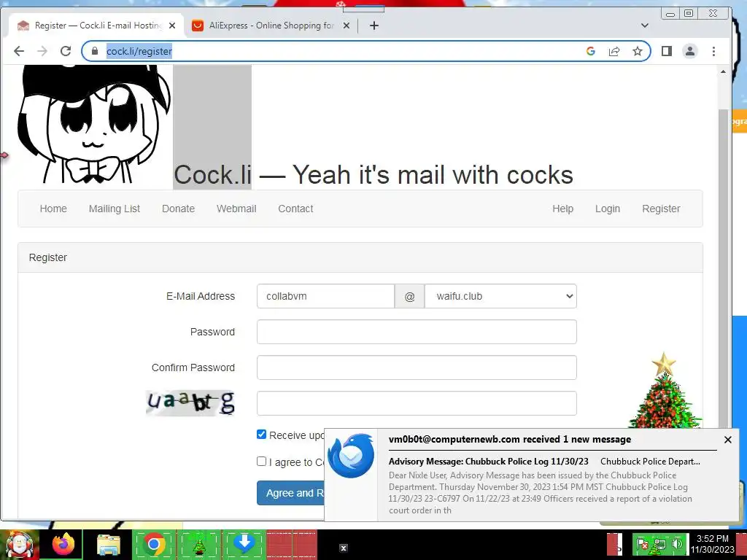
Task: Expand the waifu.club domain dropdown
Action: pyautogui.click(x=500, y=296)
